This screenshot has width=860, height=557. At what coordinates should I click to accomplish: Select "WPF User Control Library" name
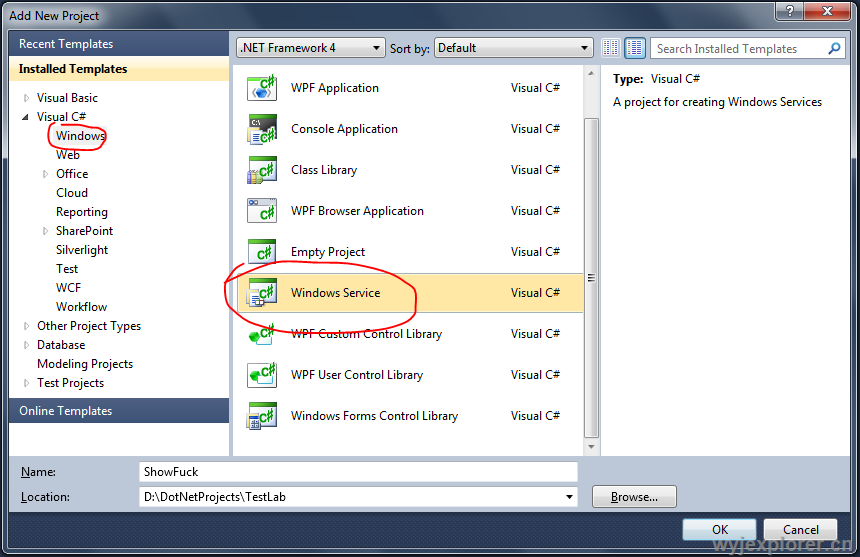tap(357, 375)
